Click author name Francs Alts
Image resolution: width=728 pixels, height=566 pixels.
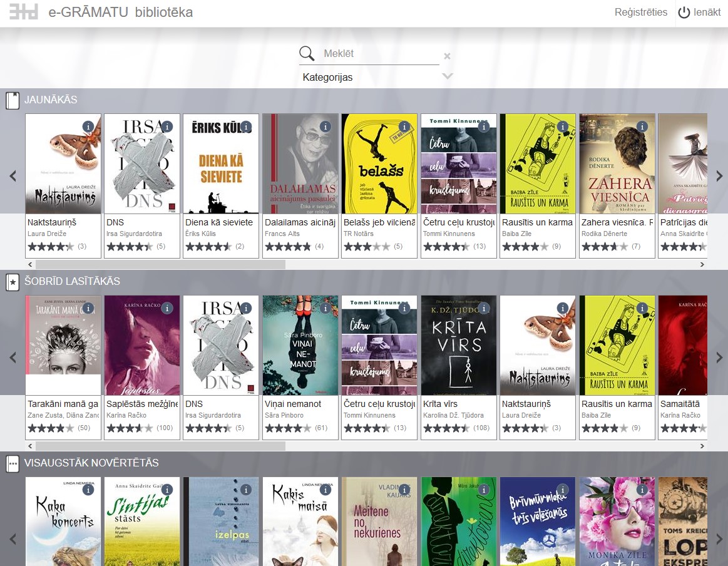(282, 234)
